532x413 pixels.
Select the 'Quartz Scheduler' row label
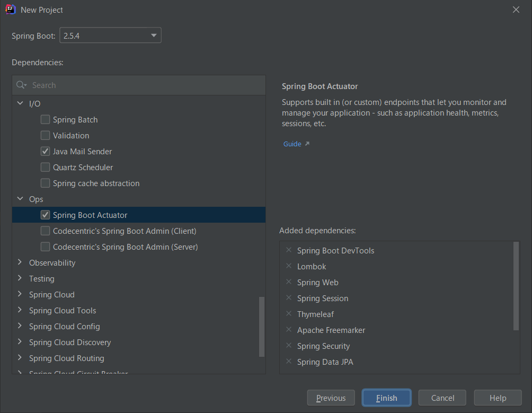[x=83, y=168]
